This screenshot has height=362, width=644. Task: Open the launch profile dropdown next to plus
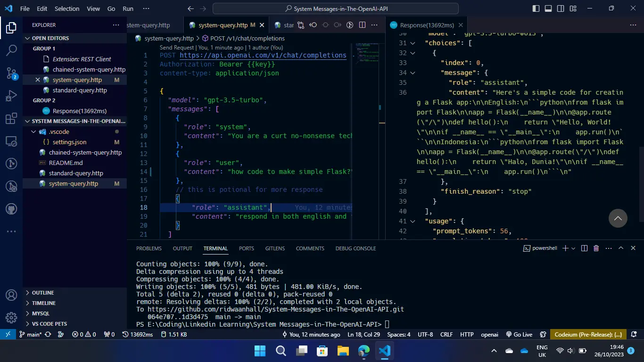[x=573, y=248]
